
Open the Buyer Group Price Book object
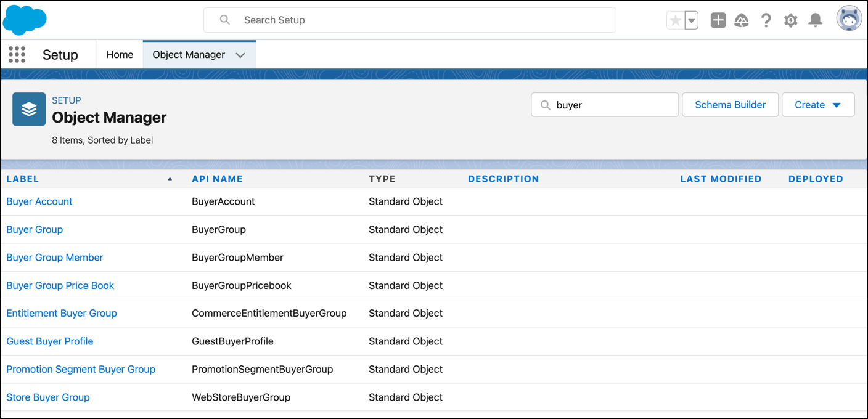[60, 285]
